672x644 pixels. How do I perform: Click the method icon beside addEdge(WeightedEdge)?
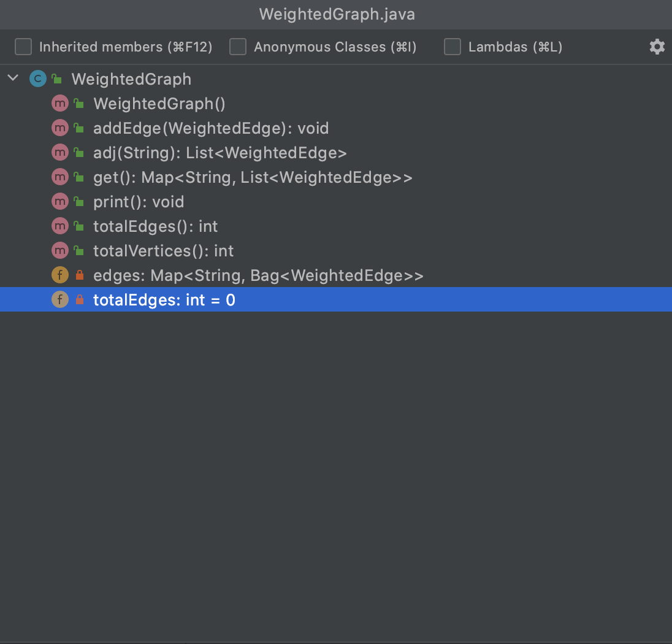[60, 128]
